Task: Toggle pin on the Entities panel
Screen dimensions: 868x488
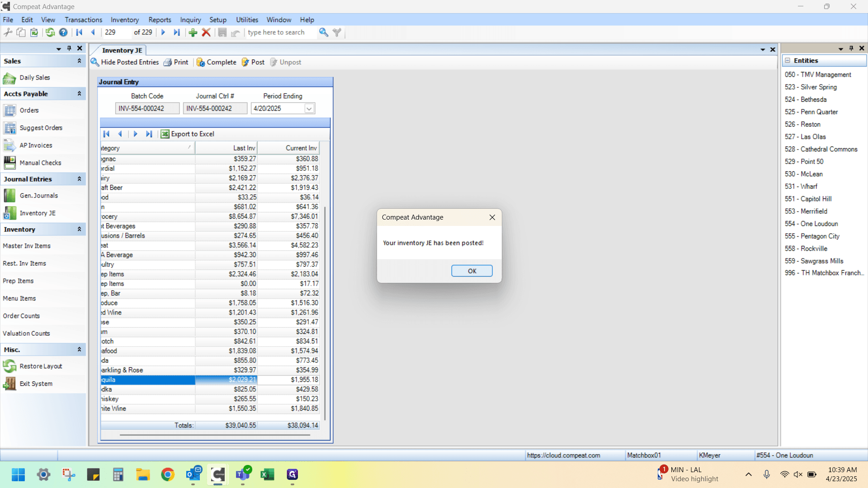Action: (x=851, y=48)
